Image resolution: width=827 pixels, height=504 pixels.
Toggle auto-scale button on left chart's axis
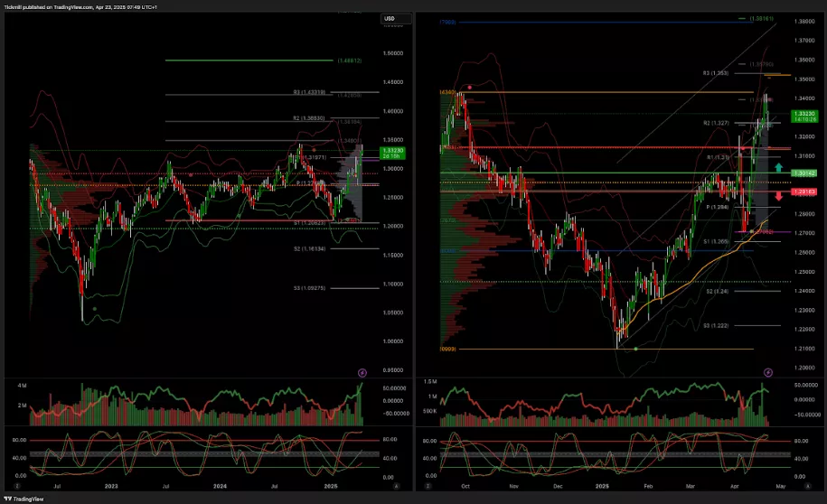(x=397, y=487)
